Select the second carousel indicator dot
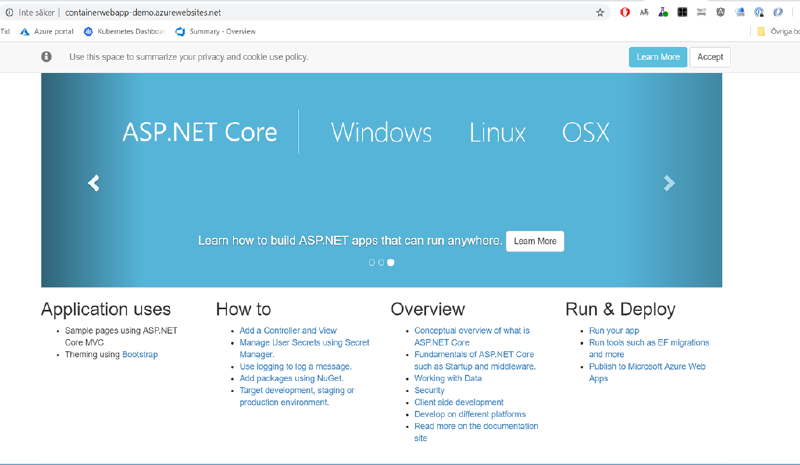This screenshot has width=800, height=465. [381, 262]
